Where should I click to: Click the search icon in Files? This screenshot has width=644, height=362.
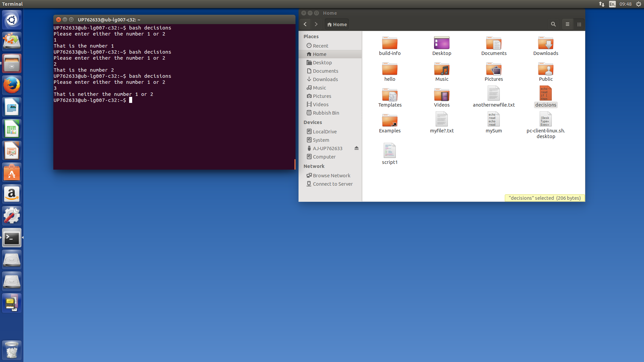coord(553,24)
